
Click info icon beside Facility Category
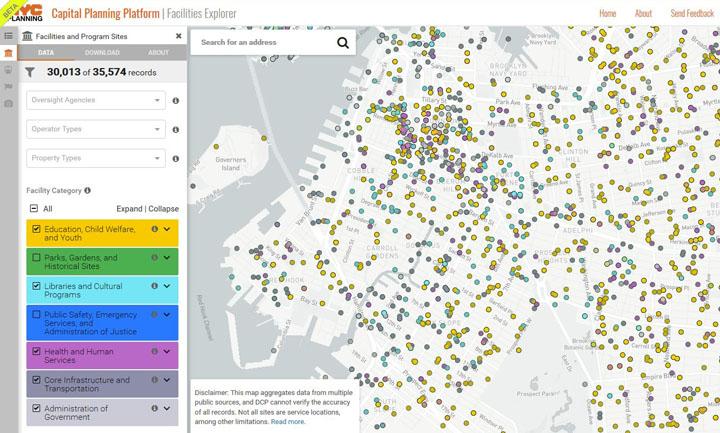coord(88,190)
